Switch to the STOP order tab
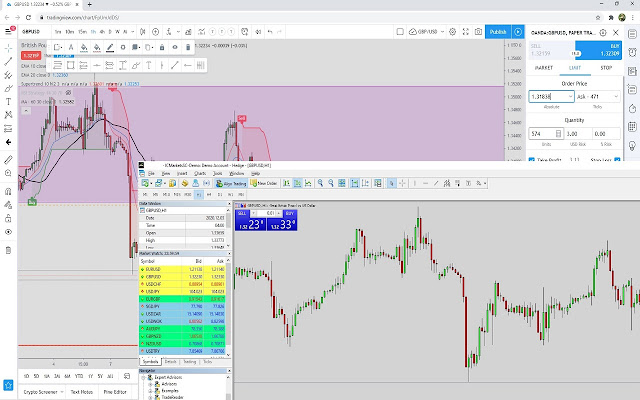The image size is (640, 400). coord(606,68)
